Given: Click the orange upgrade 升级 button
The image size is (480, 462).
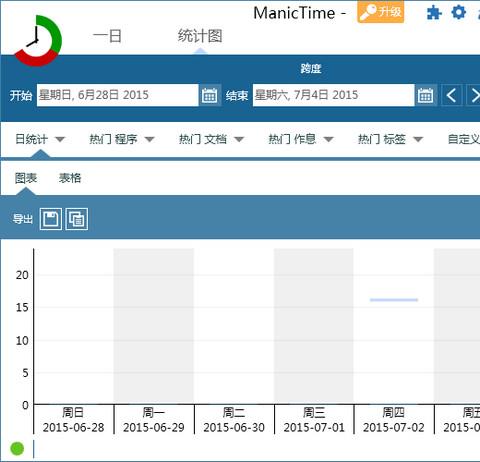Looking at the screenshot, I should 381,12.
